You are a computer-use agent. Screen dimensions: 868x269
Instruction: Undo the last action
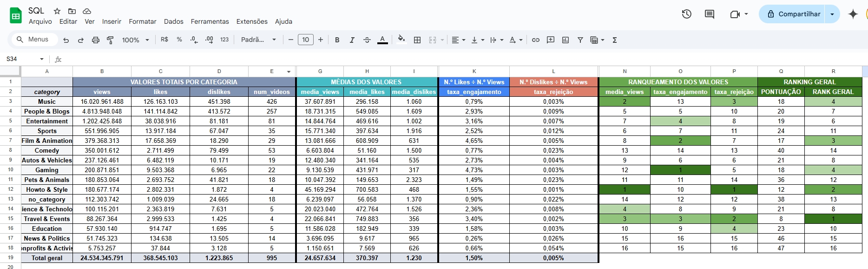click(66, 40)
